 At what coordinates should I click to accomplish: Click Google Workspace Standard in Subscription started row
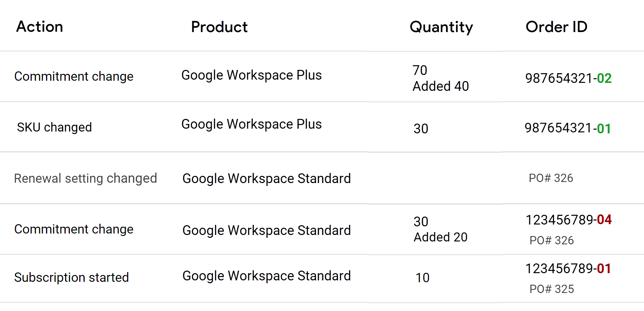click(x=267, y=276)
